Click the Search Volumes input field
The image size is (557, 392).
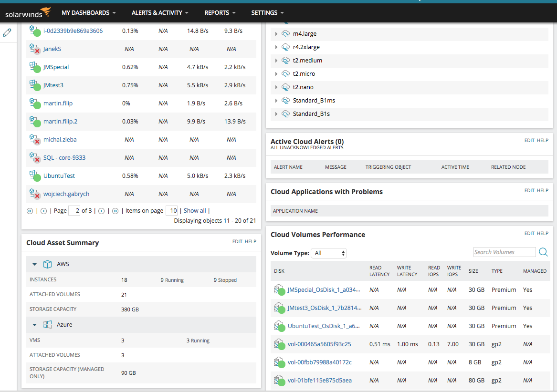coord(504,252)
